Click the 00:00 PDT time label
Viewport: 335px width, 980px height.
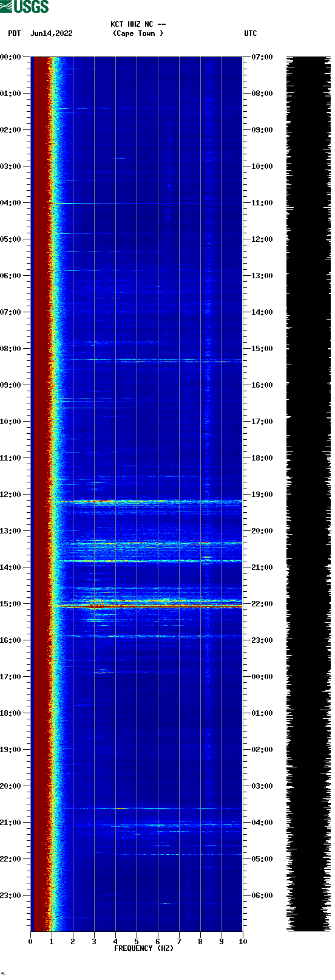pyautogui.click(x=10, y=57)
